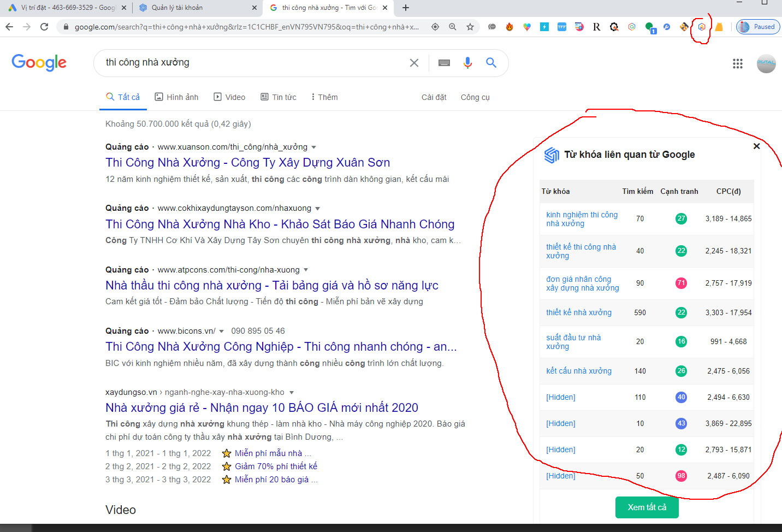Open the rainbow heart extension icon
Viewport: 782px width, 532px height.
[527, 27]
